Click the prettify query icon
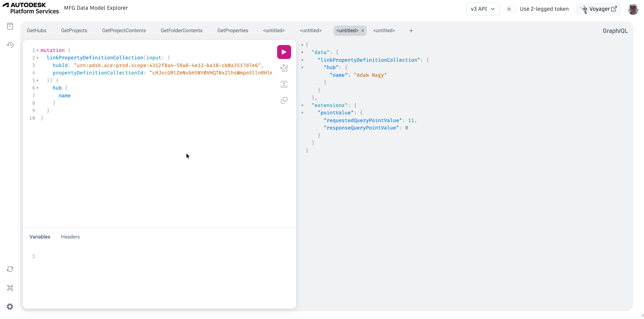The image size is (644, 319). tap(284, 68)
